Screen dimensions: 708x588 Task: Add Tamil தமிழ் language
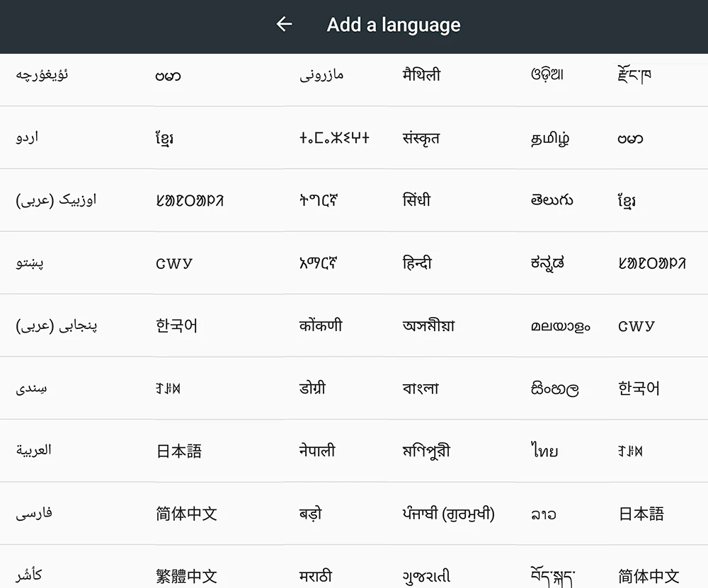550,138
